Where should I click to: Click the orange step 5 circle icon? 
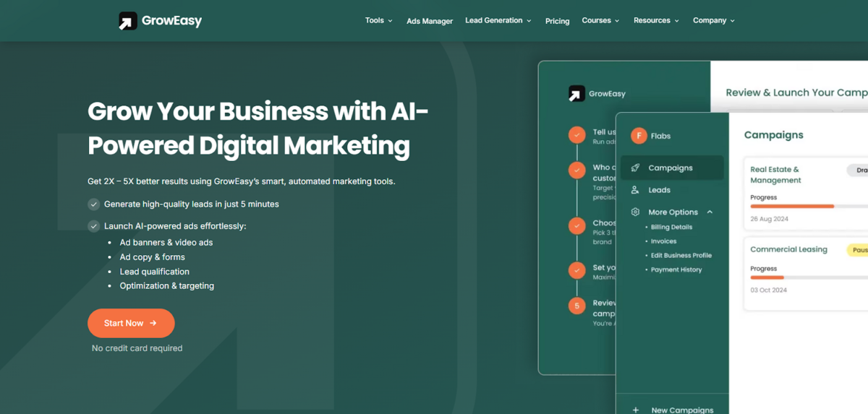pyautogui.click(x=576, y=306)
